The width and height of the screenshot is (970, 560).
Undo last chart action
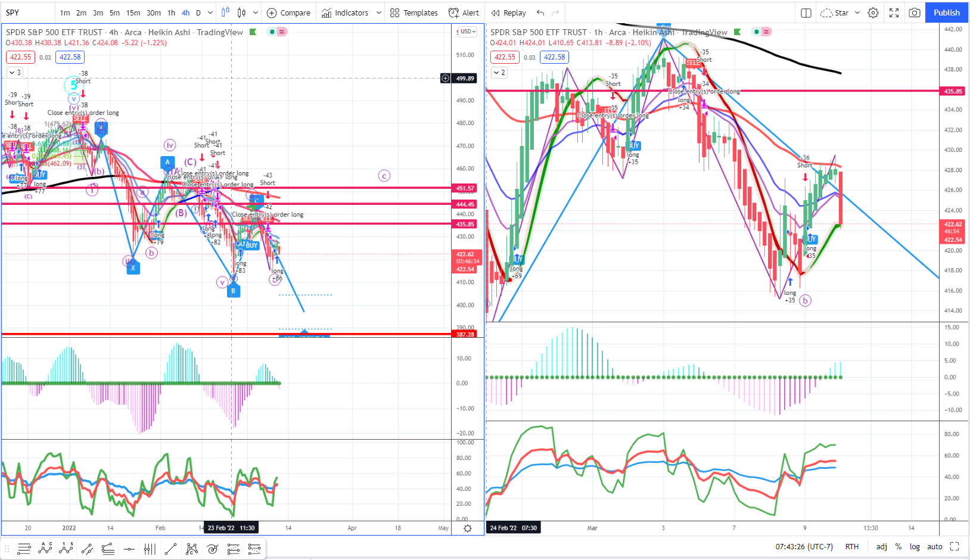(x=540, y=13)
